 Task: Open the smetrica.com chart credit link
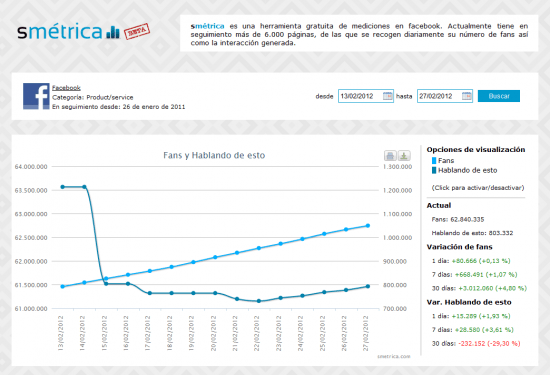click(394, 356)
